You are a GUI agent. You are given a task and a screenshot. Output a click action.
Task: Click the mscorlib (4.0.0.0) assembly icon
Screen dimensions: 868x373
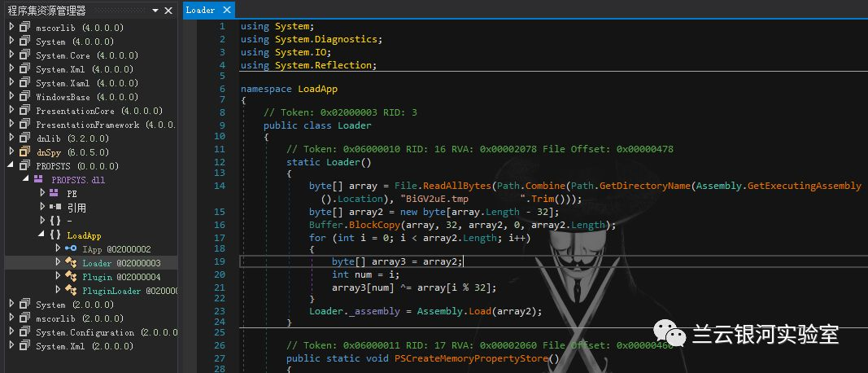click(x=24, y=27)
